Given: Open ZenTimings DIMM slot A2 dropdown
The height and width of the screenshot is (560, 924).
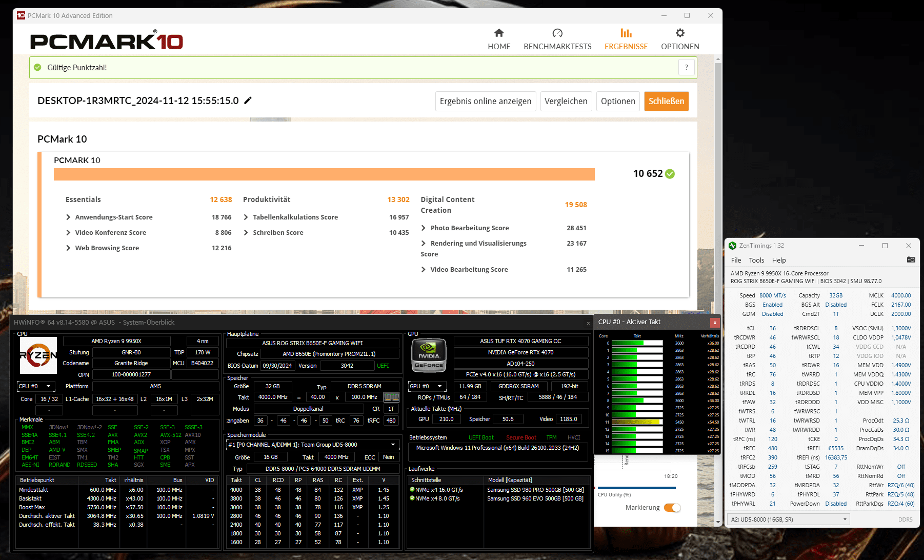Looking at the screenshot, I should (789, 519).
